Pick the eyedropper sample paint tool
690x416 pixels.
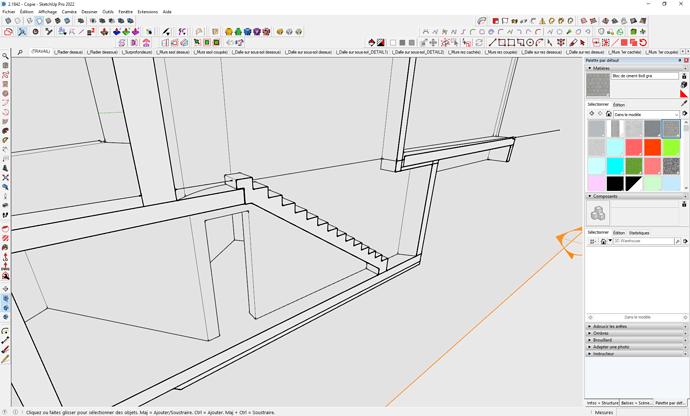684,103
